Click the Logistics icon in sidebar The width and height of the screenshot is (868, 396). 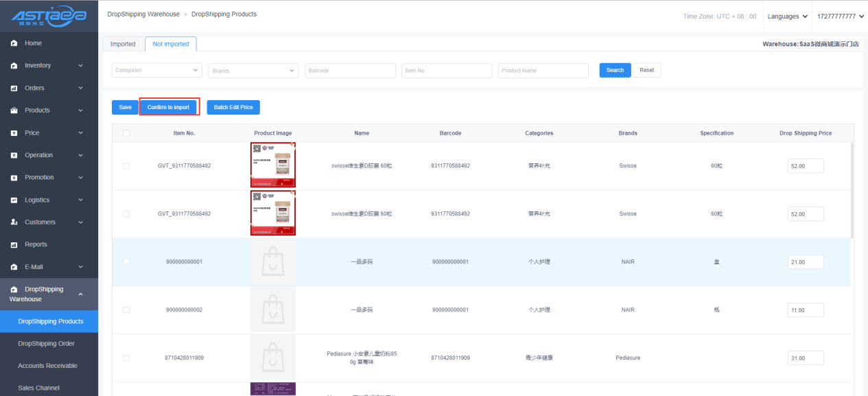click(14, 200)
